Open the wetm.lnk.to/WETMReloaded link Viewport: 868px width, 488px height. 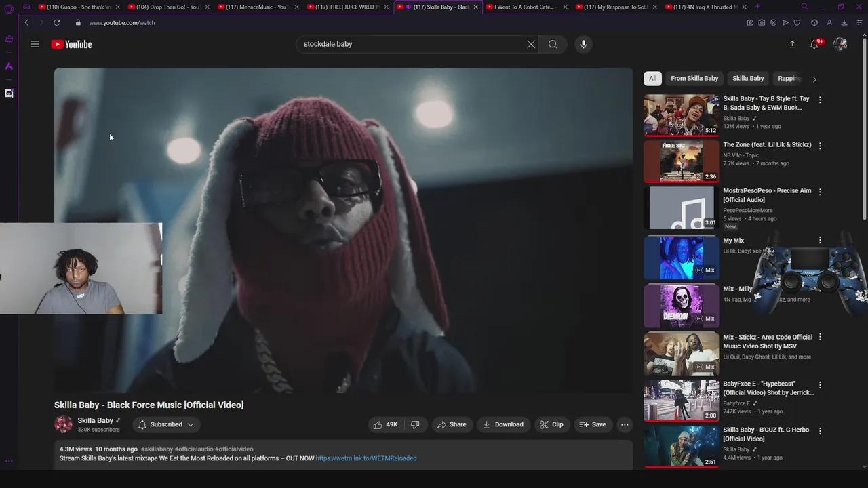[x=366, y=458]
